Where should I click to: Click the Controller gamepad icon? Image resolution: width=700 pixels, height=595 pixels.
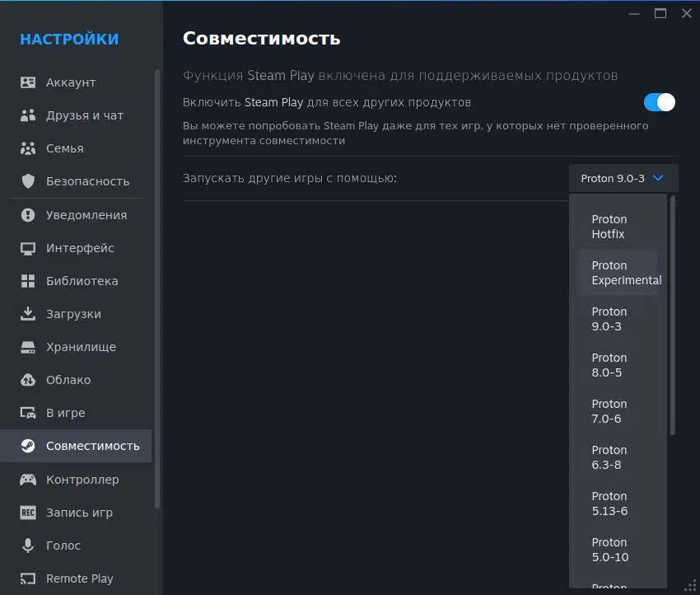pos(28,480)
